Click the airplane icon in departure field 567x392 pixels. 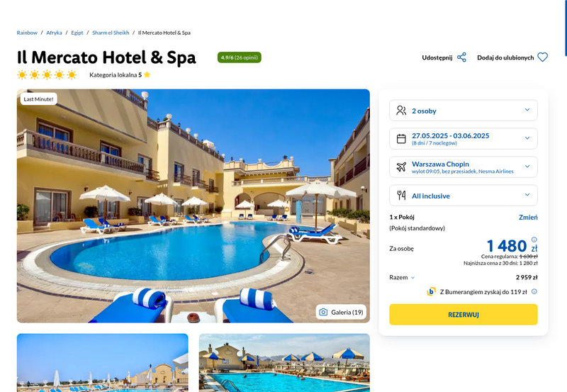click(x=401, y=167)
